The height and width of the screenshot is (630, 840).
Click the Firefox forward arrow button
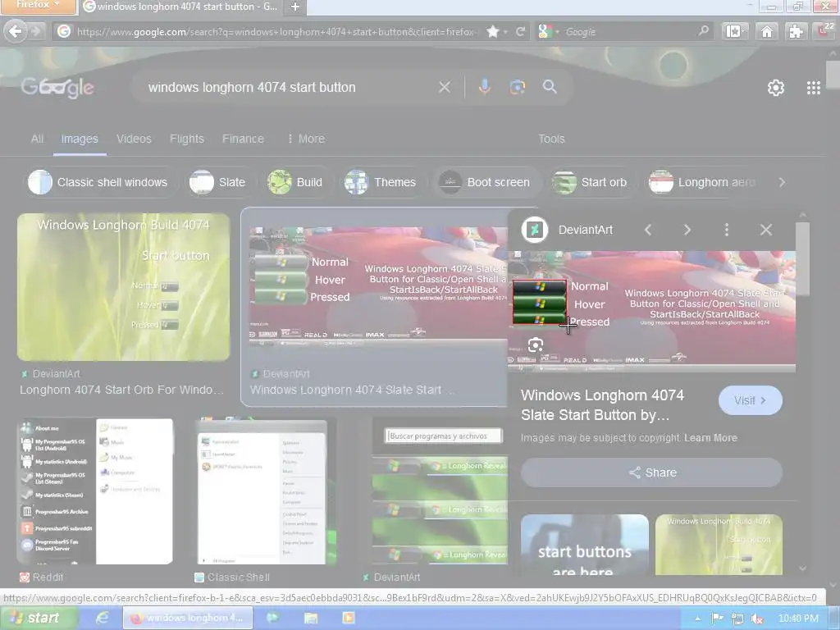(x=36, y=32)
